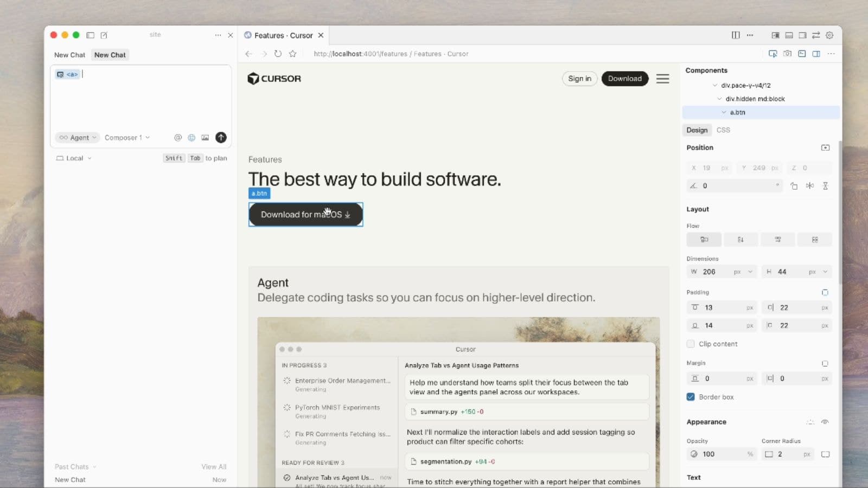868x488 pixels.
Task: Enable web search with the globe icon
Action: click(191, 137)
